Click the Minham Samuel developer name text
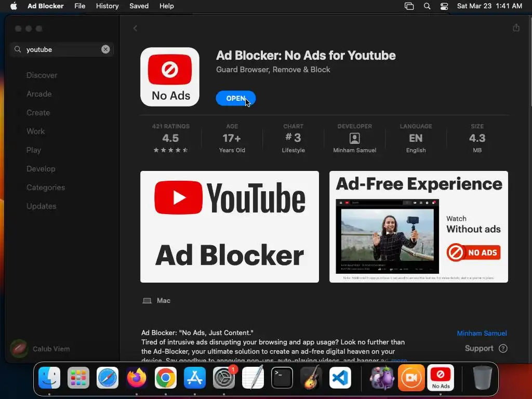The width and height of the screenshot is (532, 399). 354,150
